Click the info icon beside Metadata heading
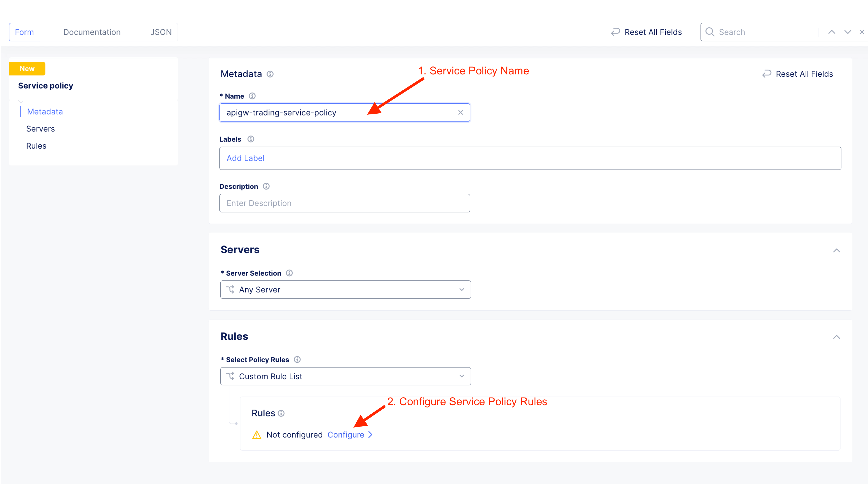Screen dimensions: 868x484 click(270, 74)
